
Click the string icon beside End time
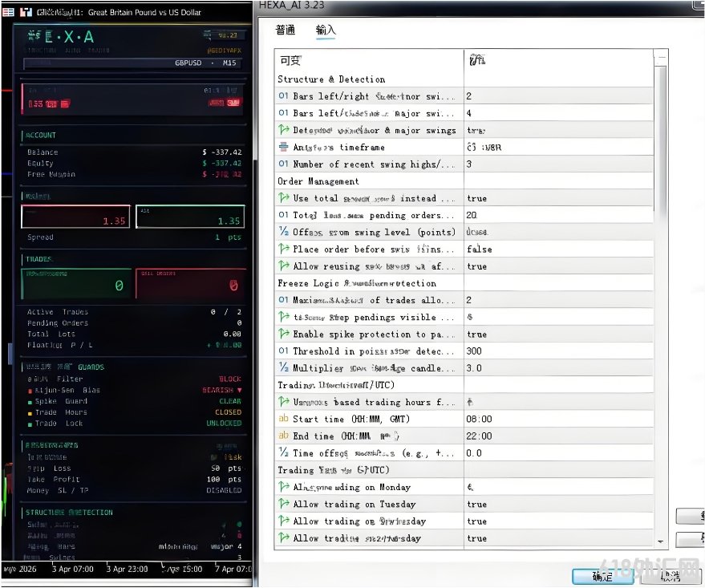283,436
